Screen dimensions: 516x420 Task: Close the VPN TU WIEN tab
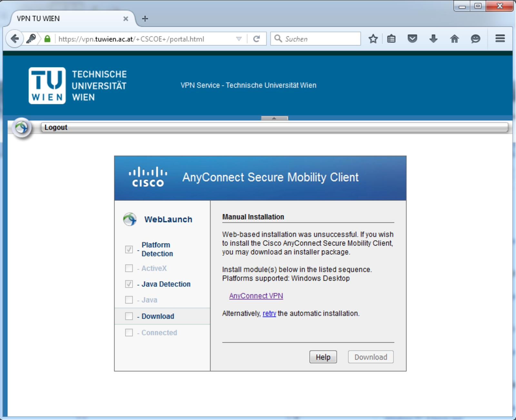pyautogui.click(x=126, y=19)
